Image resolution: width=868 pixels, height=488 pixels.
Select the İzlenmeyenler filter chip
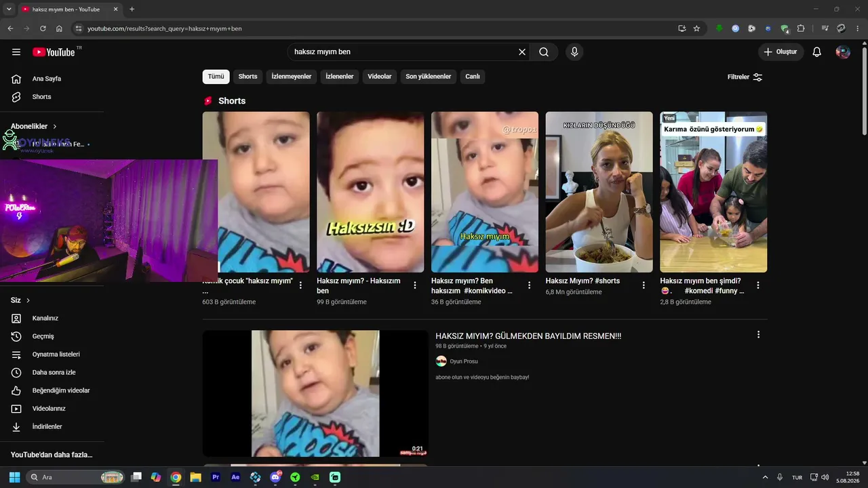pyautogui.click(x=292, y=77)
